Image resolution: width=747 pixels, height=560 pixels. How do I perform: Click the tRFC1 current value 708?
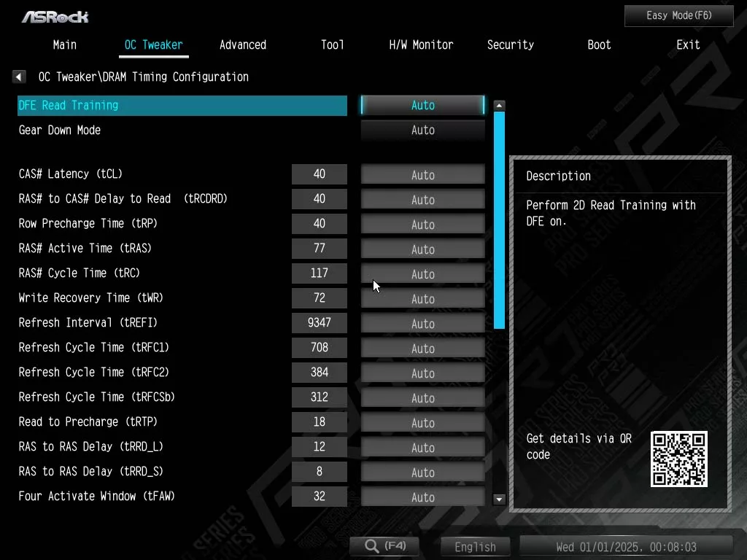click(320, 347)
